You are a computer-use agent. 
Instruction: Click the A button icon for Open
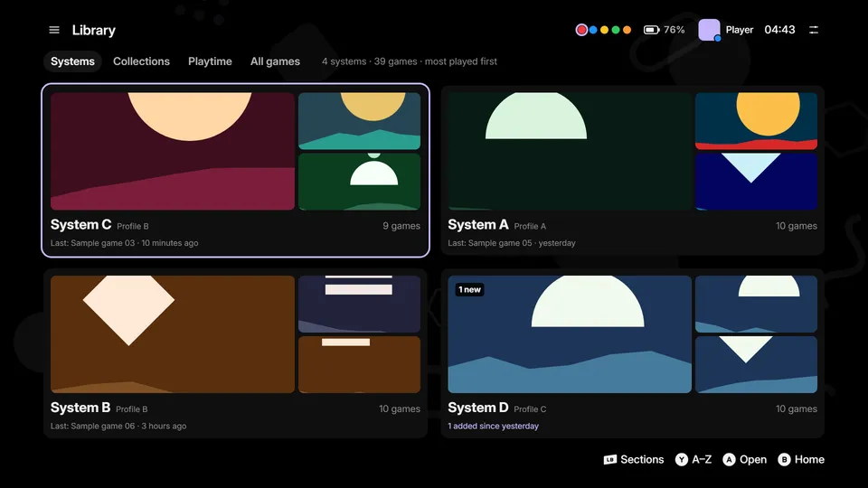(x=729, y=460)
